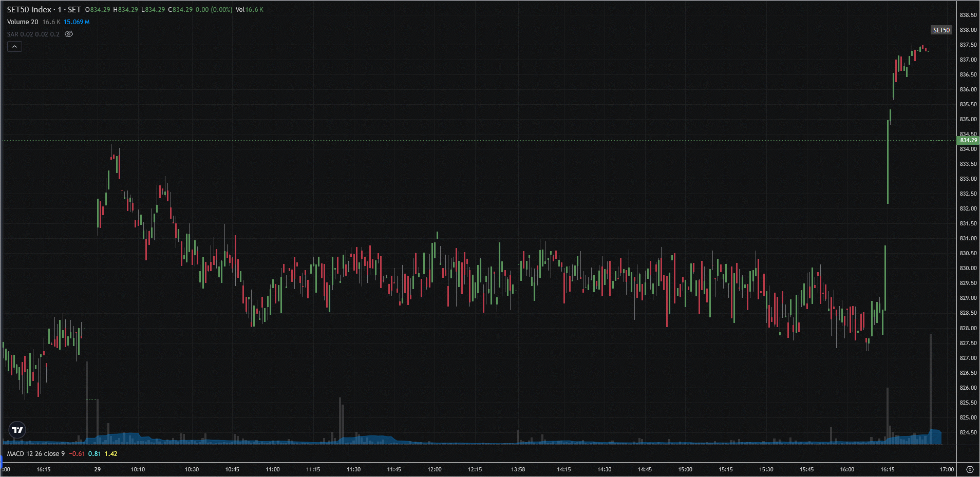Image resolution: width=980 pixels, height=477 pixels.
Task: Select the Volume 20 indicator legend
Action: coord(23,22)
